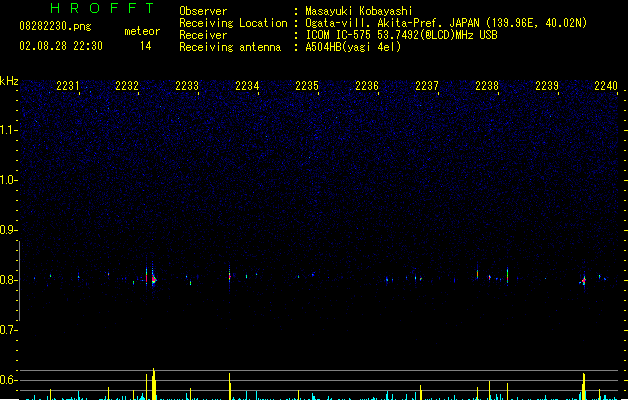Click the 1.1 frequency axis label

(x=8, y=130)
